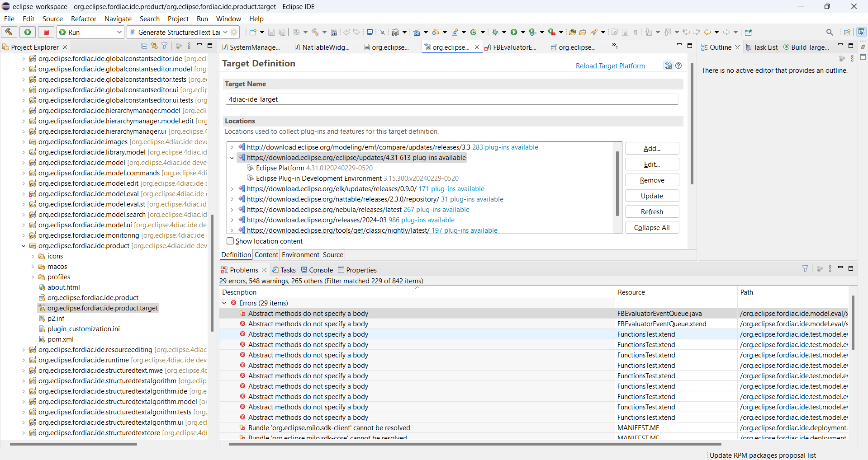Click the External Tools run icon
The height and width of the screenshot is (460, 868).
[x=552, y=32]
